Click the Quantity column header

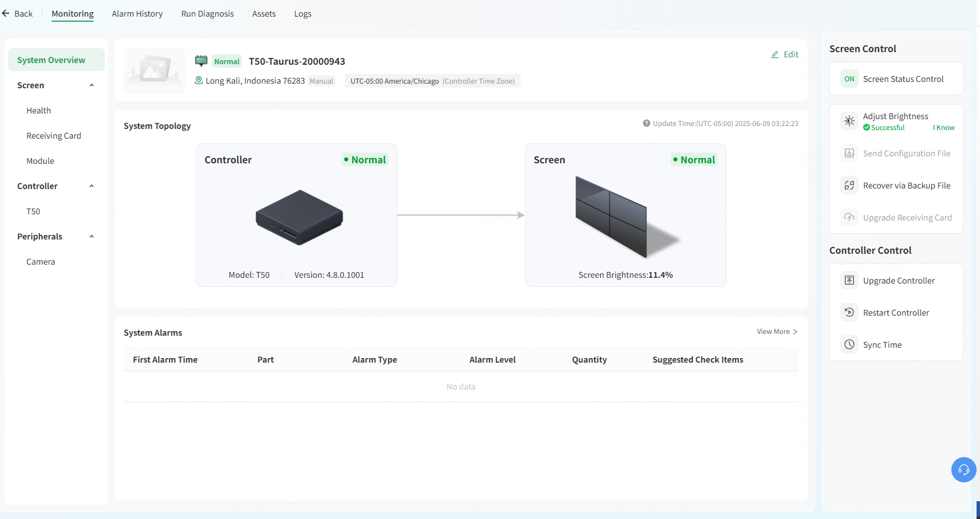589,360
